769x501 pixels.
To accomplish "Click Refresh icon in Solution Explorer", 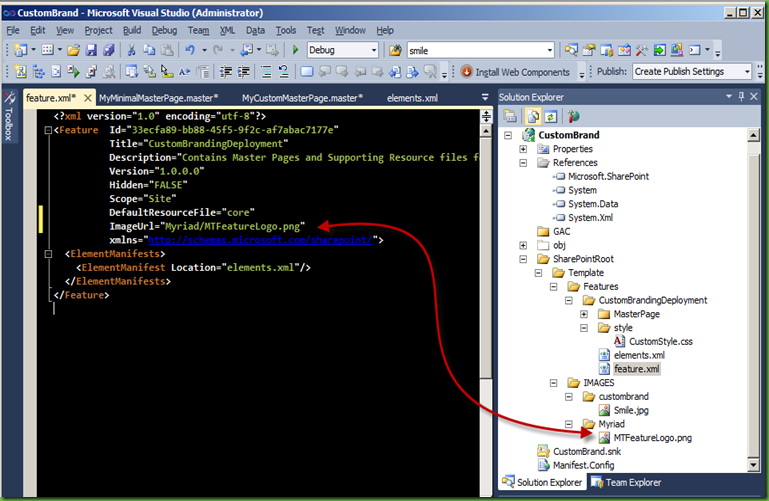I will pos(551,116).
